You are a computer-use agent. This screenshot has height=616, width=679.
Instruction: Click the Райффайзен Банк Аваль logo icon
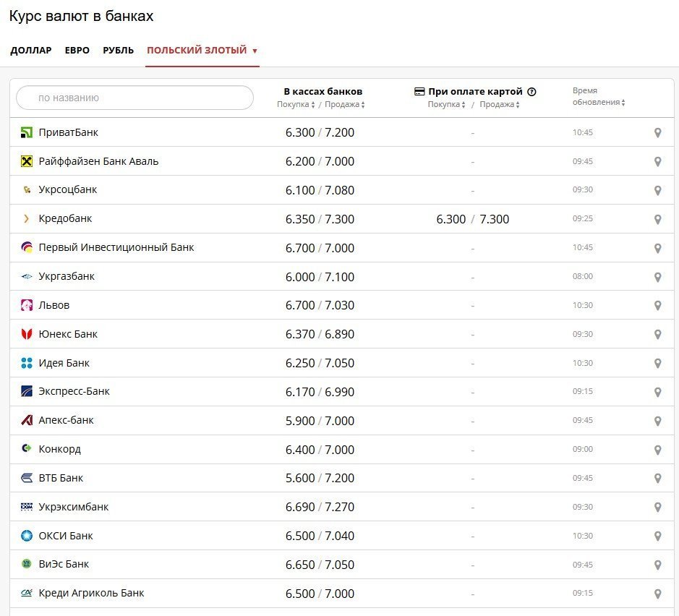coord(27,161)
